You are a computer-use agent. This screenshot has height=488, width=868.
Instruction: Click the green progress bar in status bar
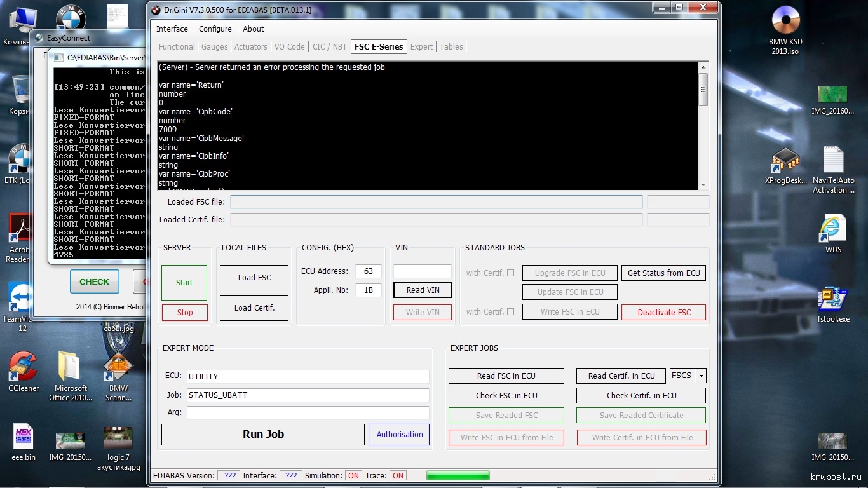point(458,475)
